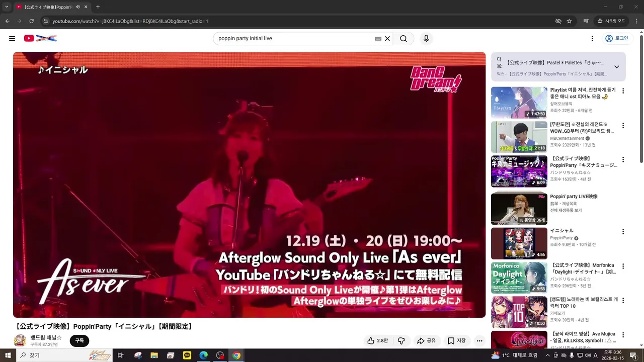Start voice search with microphone

coord(426,39)
